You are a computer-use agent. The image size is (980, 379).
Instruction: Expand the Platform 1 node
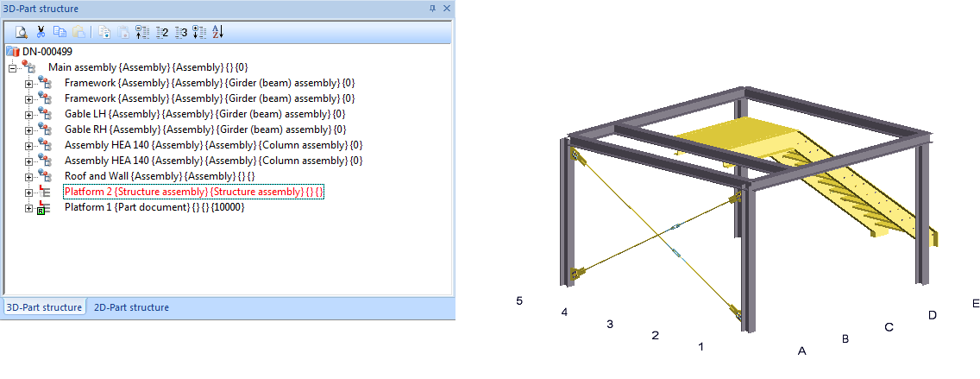[x=28, y=209]
